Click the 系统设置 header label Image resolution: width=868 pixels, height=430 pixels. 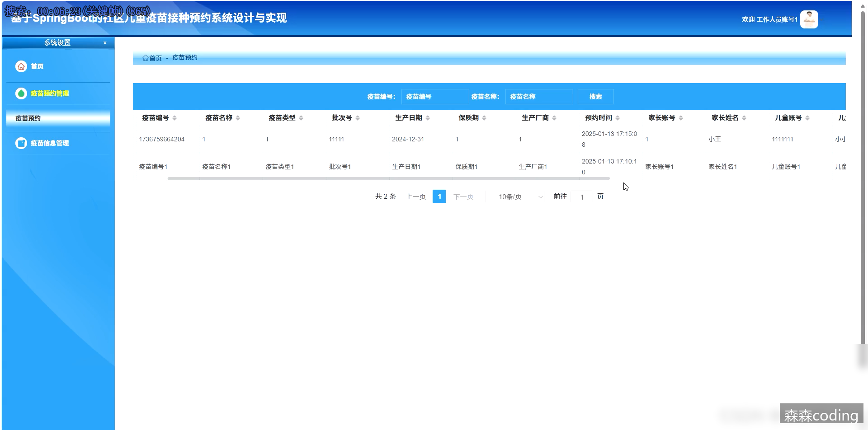[57, 43]
